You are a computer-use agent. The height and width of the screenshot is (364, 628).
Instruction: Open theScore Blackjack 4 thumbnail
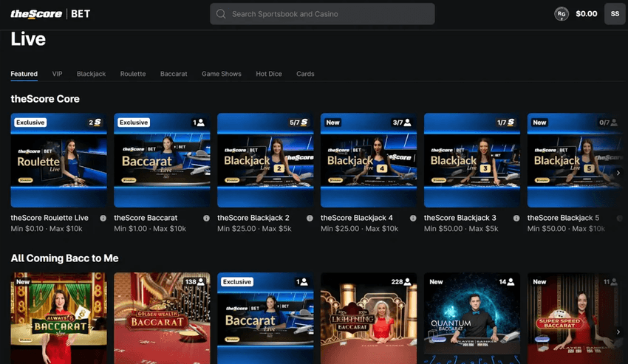tap(369, 160)
